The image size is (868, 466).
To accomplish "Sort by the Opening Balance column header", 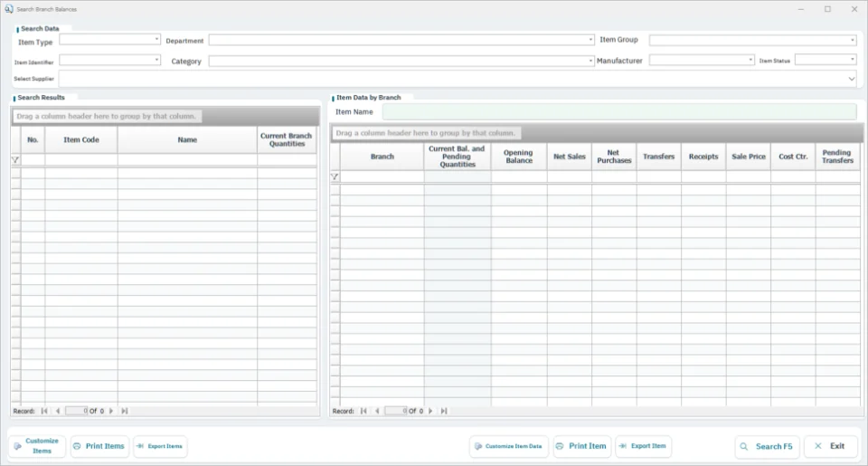I will tap(519, 157).
